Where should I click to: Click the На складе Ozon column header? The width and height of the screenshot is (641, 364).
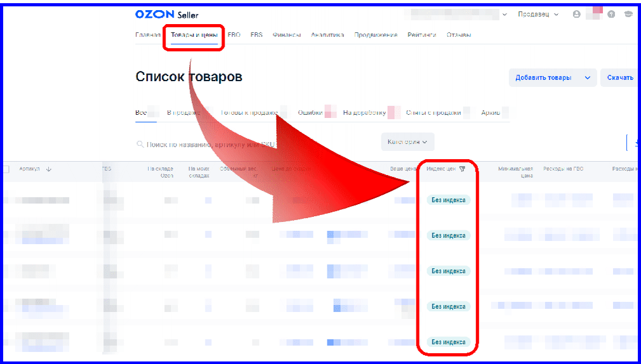pyautogui.click(x=161, y=172)
